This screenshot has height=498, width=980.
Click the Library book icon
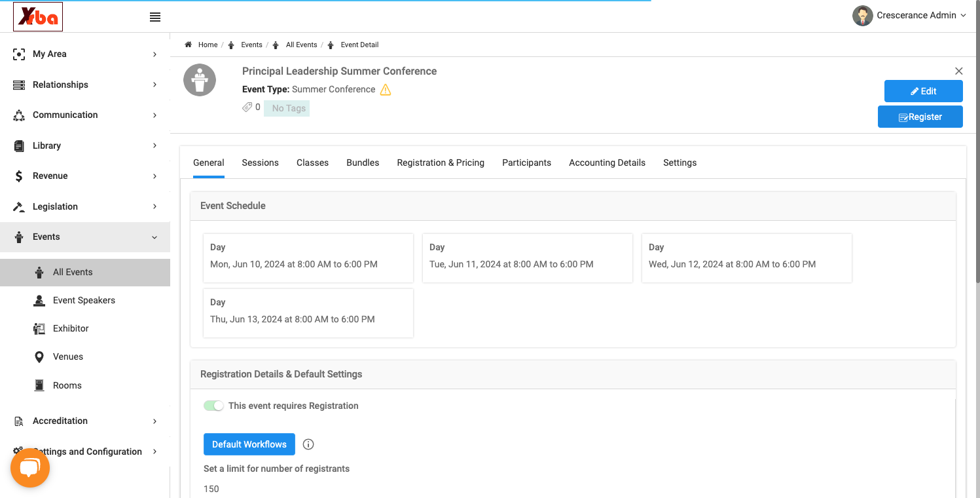pos(19,145)
